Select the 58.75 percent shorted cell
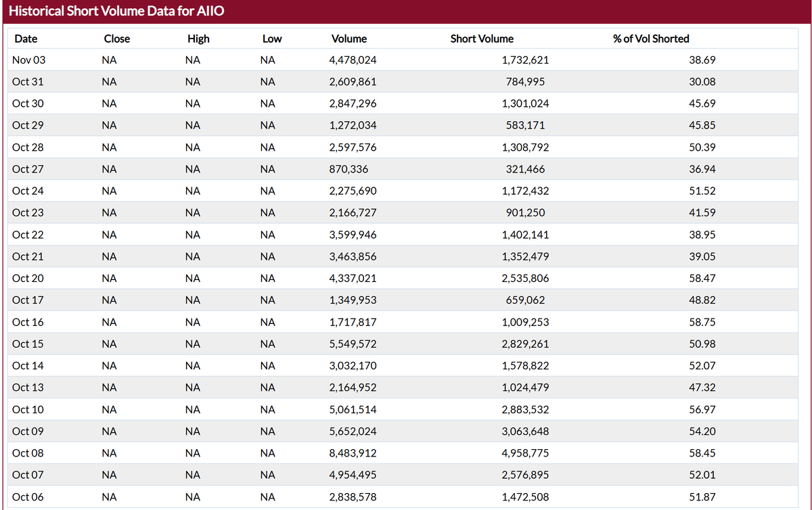This screenshot has width=812, height=510. pyautogui.click(x=702, y=322)
